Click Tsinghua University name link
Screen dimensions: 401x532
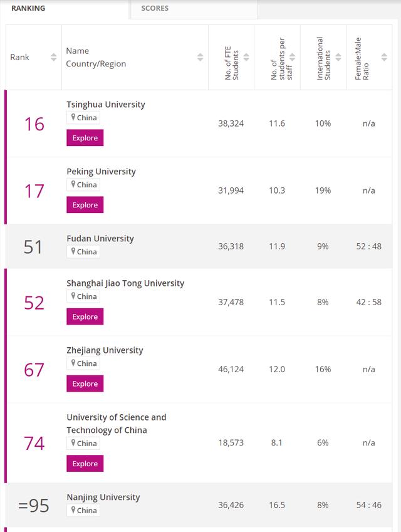[x=106, y=105]
